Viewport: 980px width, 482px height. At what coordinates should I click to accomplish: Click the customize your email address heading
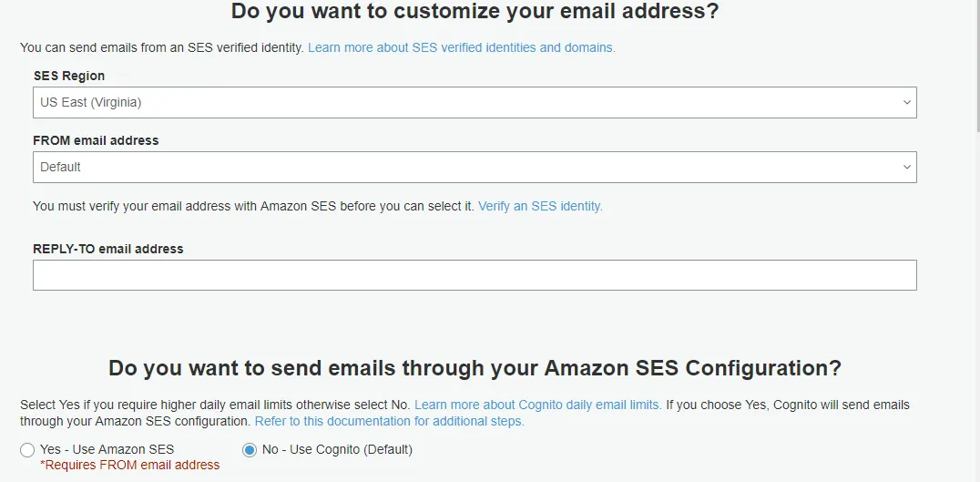point(475,12)
